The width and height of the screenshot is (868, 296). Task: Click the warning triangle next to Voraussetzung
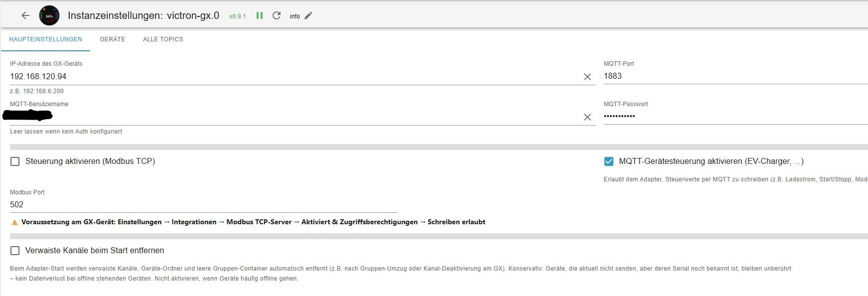coord(14,222)
